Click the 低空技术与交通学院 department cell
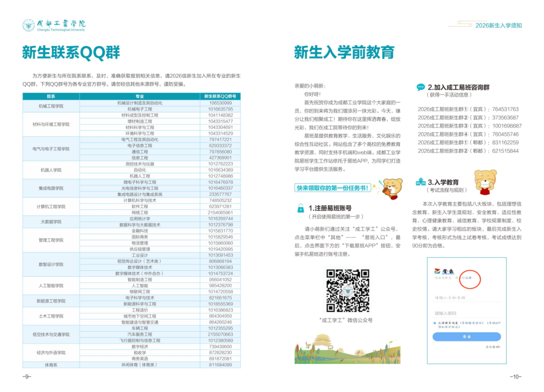This screenshot has height=392, width=544. [51, 335]
